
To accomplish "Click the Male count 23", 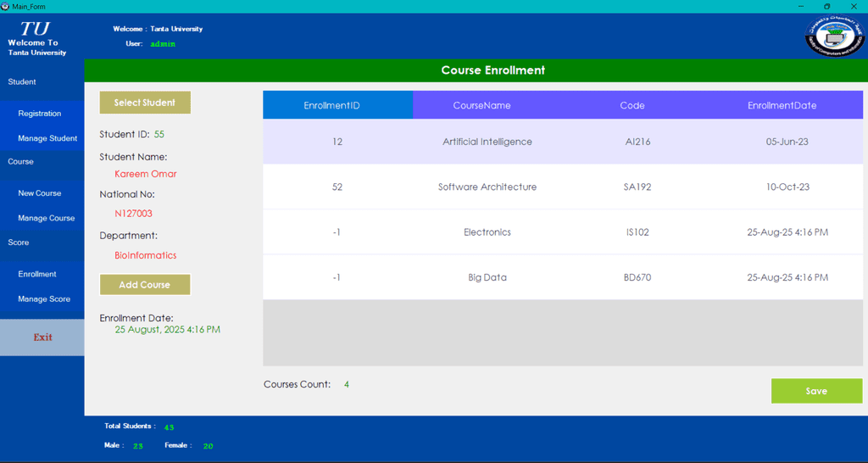I will click(138, 446).
